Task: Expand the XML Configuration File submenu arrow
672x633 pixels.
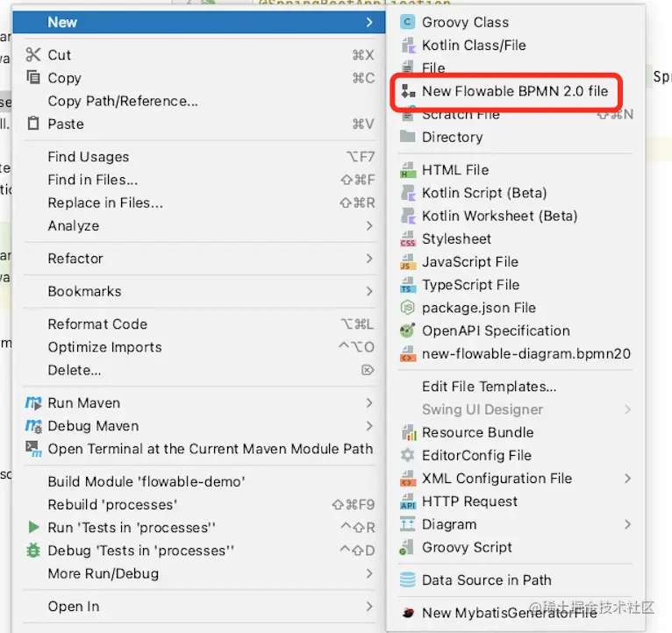Action: (x=628, y=479)
